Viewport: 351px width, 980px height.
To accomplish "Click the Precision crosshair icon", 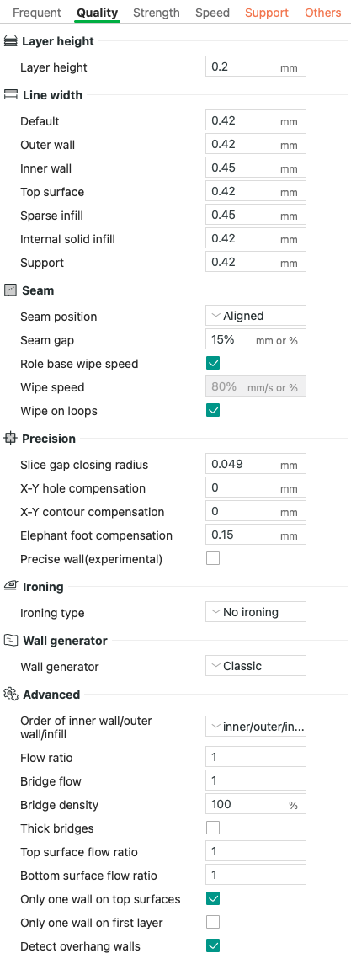I will tap(10, 438).
